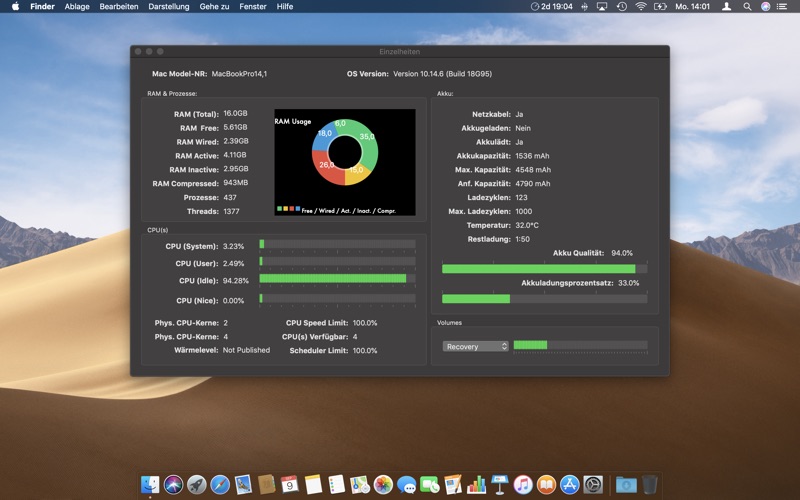Open Wi-Fi menu in menu bar
Image resolution: width=800 pixels, height=500 pixels.
click(641, 6)
